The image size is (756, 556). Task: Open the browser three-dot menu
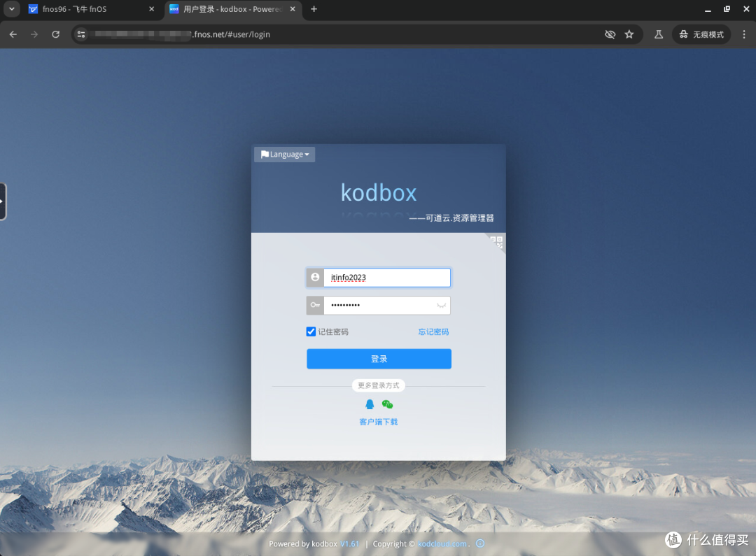coord(744,34)
